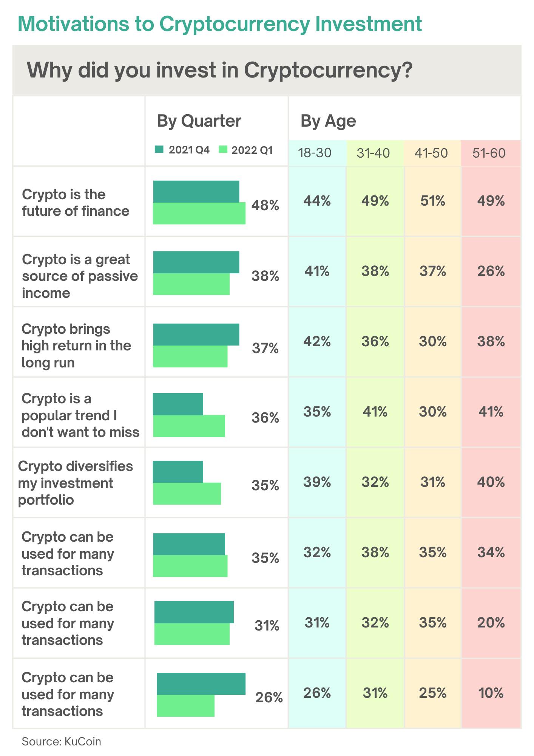Click the 10% cell under 51-60

491,693
